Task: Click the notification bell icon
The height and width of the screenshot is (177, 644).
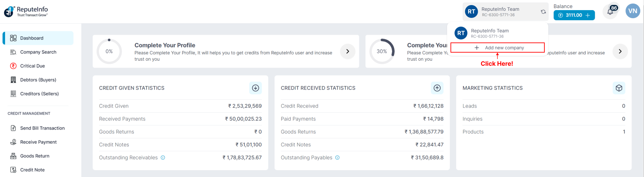Action: pos(610,12)
